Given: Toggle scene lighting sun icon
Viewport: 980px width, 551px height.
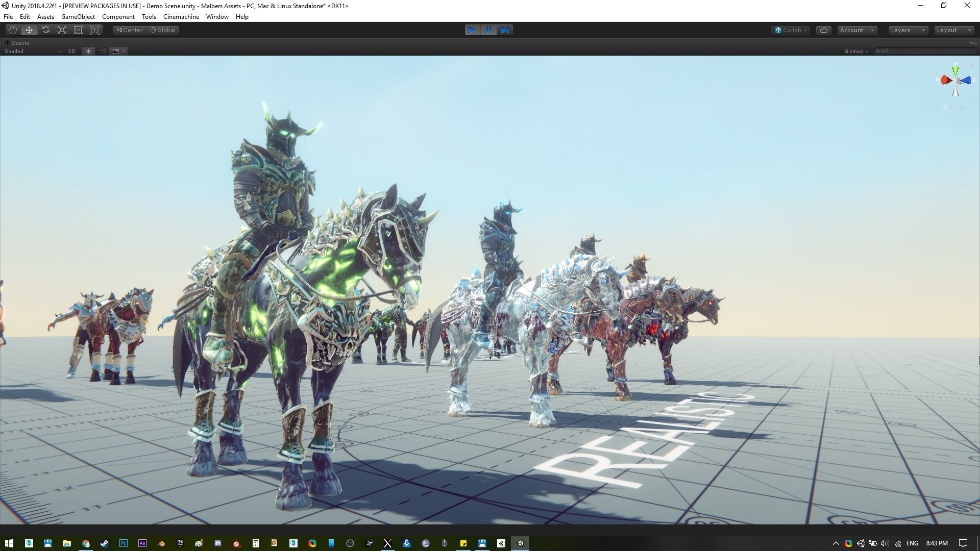Looking at the screenshot, I should pos(88,51).
